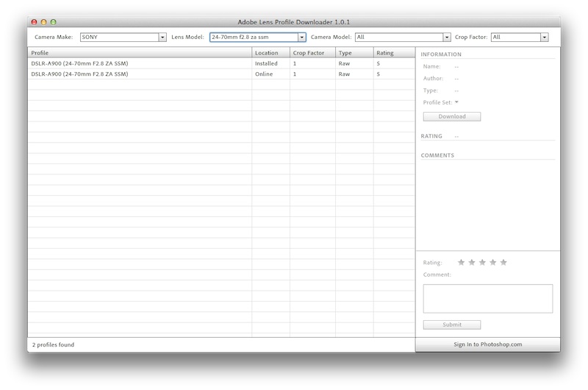The height and width of the screenshot is (390, 588).
Task: Click Sign In to Photoshop.com
Action: click(x=487, y=344)
